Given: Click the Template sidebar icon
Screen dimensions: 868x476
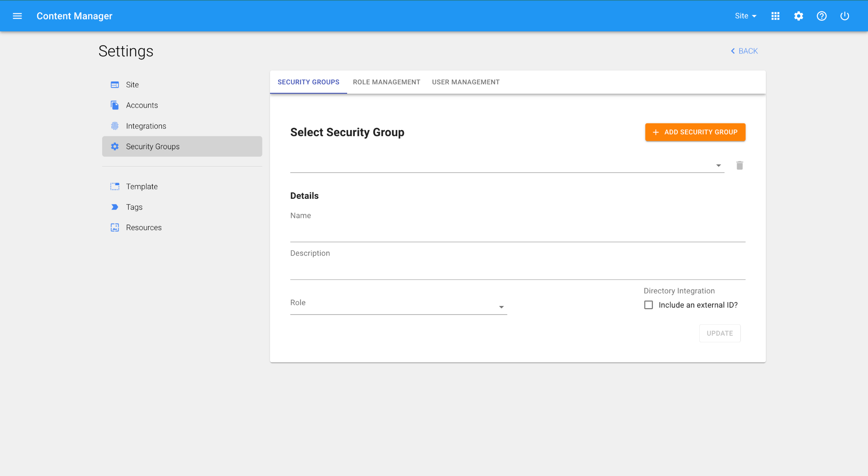Looking at the screenshot, I should 115,187.
